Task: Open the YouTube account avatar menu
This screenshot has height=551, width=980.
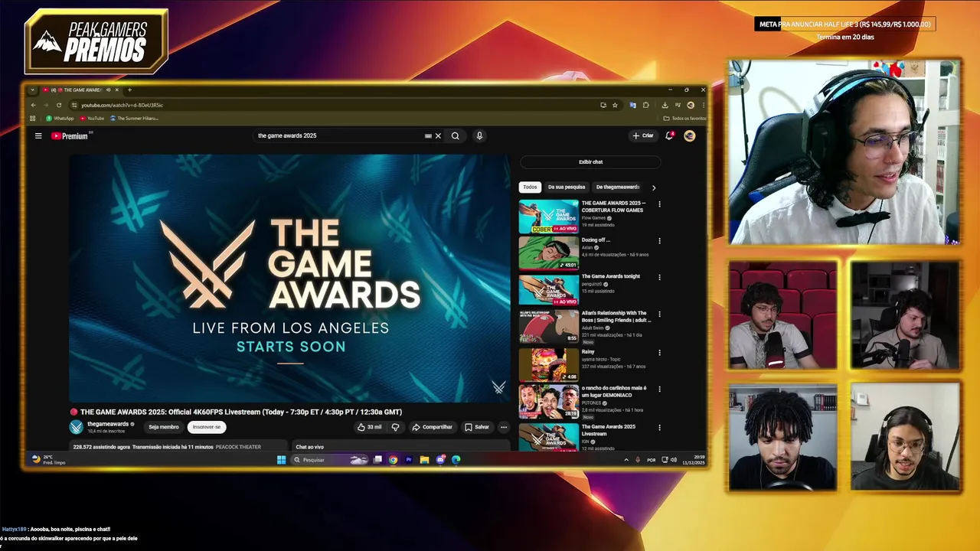Action: click(x=690, y=135)
